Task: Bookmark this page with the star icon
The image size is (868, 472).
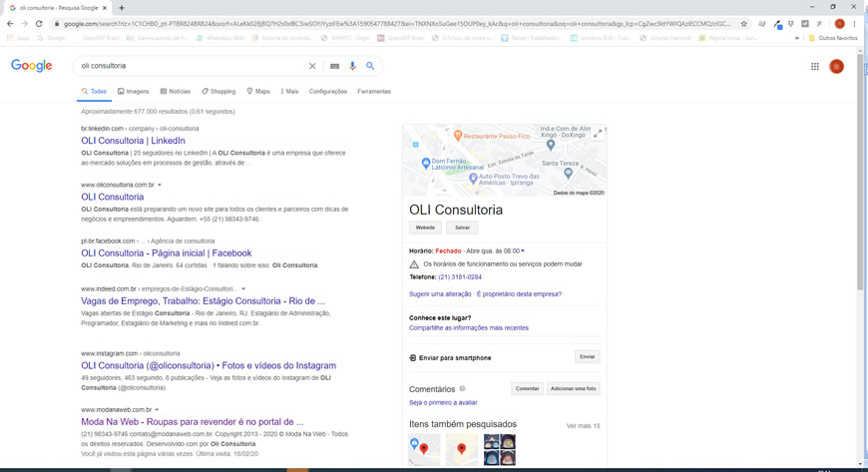Action: 743,24
